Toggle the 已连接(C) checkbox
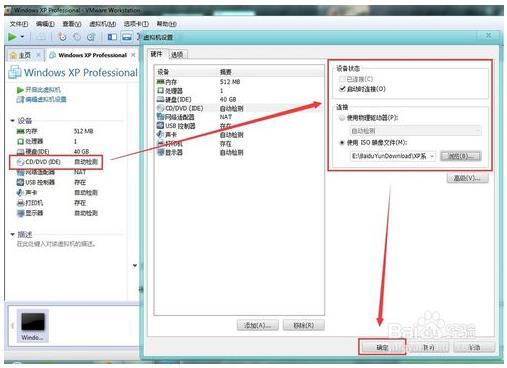The width and height of the screenshot is (507, 368). point(342,79)
